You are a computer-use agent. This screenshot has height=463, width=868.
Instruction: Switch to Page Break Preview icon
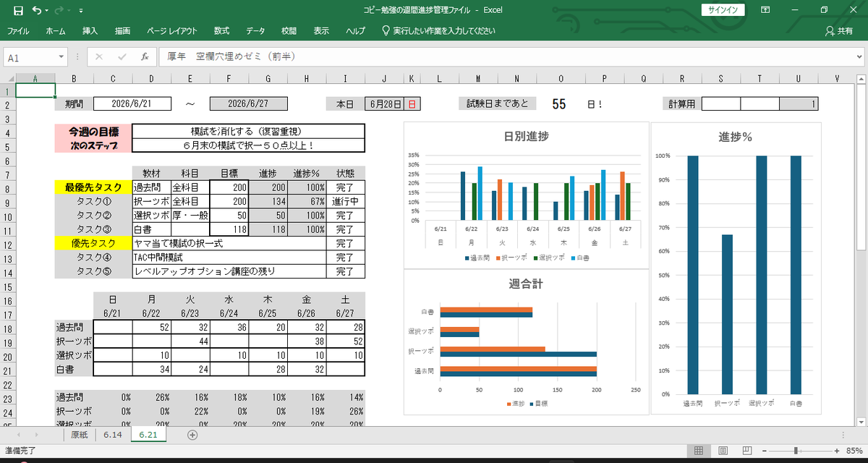tap(746, 451)
